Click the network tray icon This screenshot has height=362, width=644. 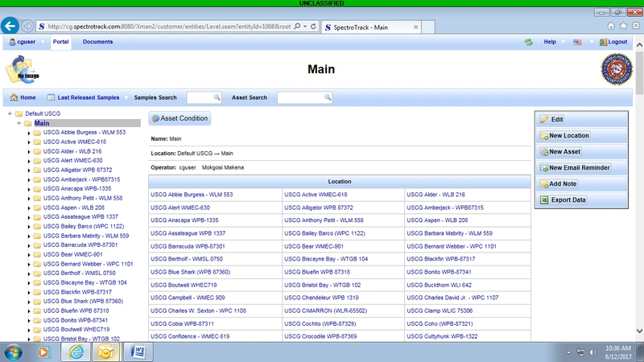click(580, 352)
